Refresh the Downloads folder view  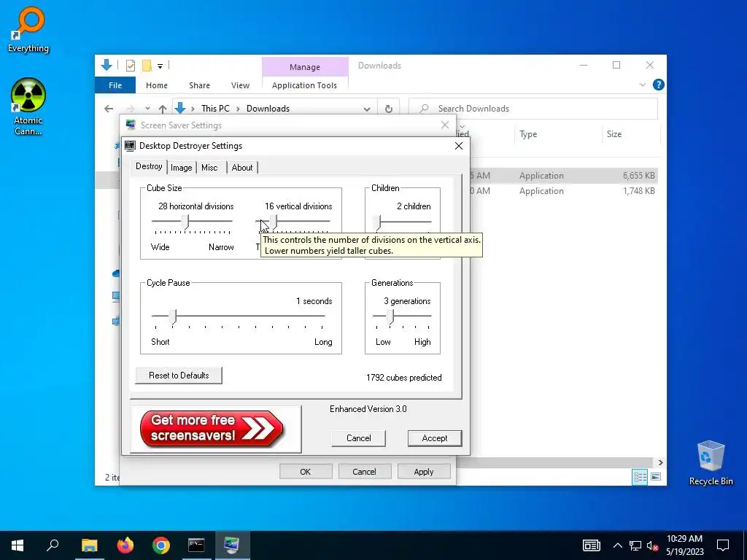[x=389, y=109]
